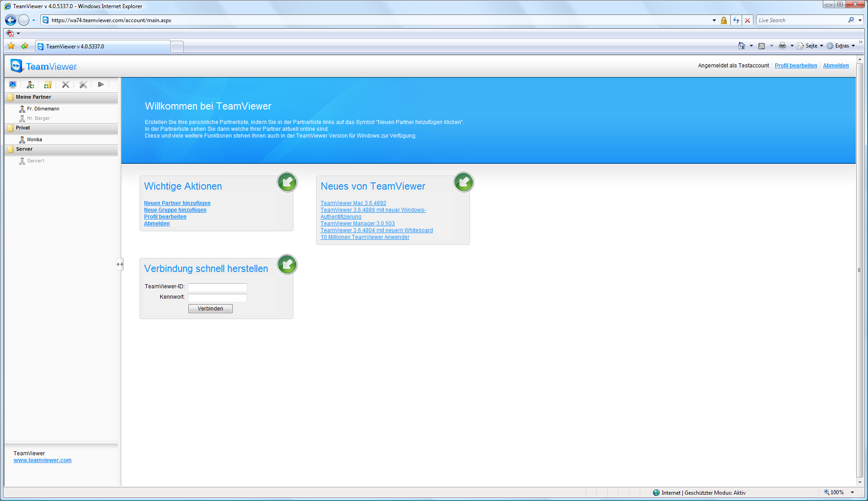This screenshot has width=868, height=501.
Task: Open the address bar history dropdown
Action: [714, 20]
